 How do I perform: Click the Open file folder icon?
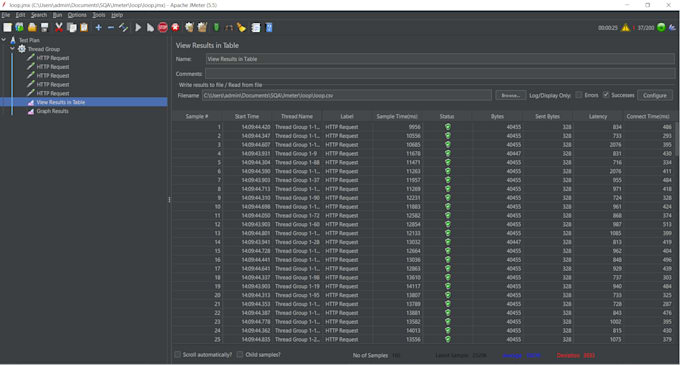(x=32, y=27)
